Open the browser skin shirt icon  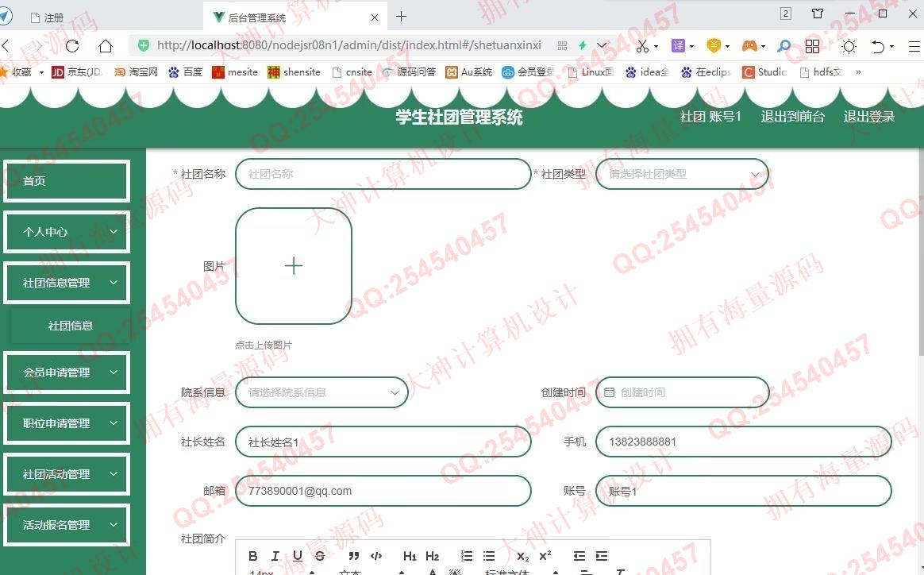818,14
